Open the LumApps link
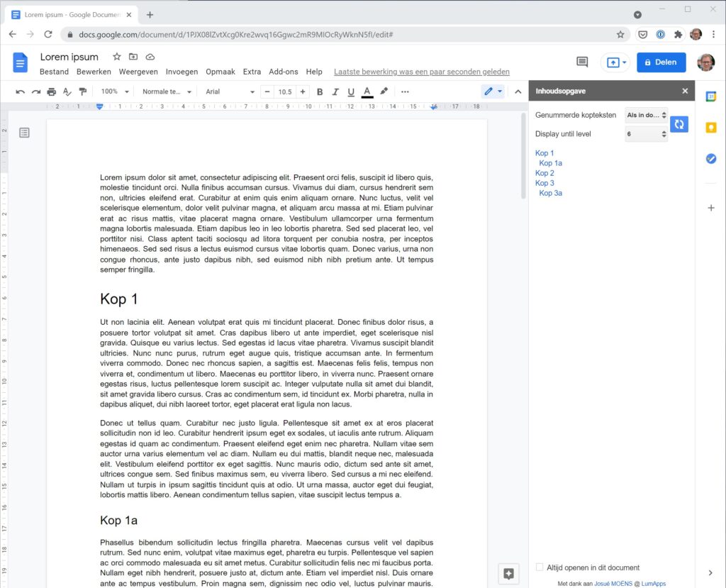Image resolution: width=726 pixels, height=588 pixels. pyautogui.click(x=653, y=584)
